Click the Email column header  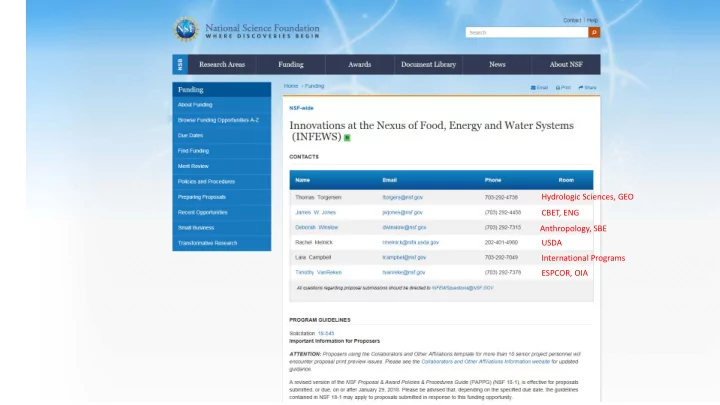tap(389, 180)
